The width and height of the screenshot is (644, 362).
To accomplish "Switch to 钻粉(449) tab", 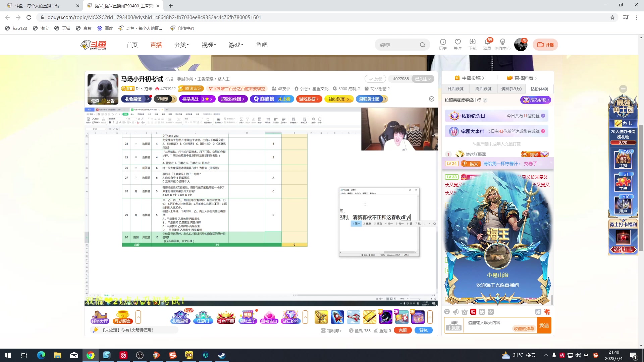I will [x=539, y=89].
